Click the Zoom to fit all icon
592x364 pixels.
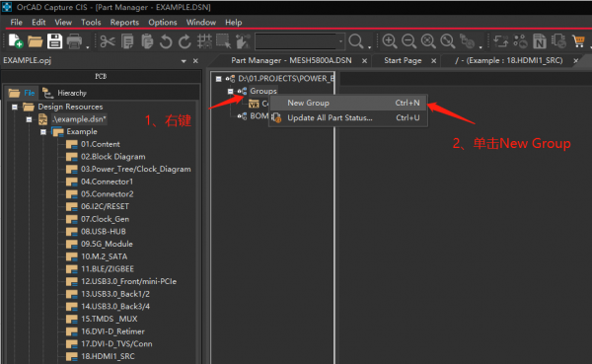pyautogui.click(x=448, y=41)
